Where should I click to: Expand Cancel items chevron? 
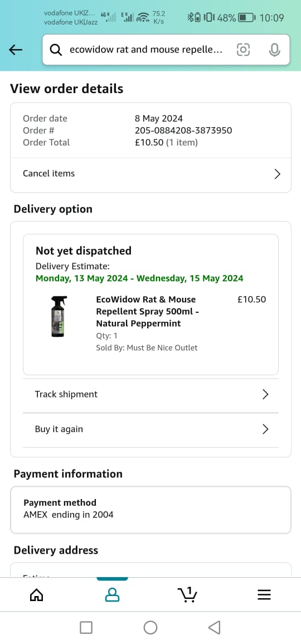[277, 174]
